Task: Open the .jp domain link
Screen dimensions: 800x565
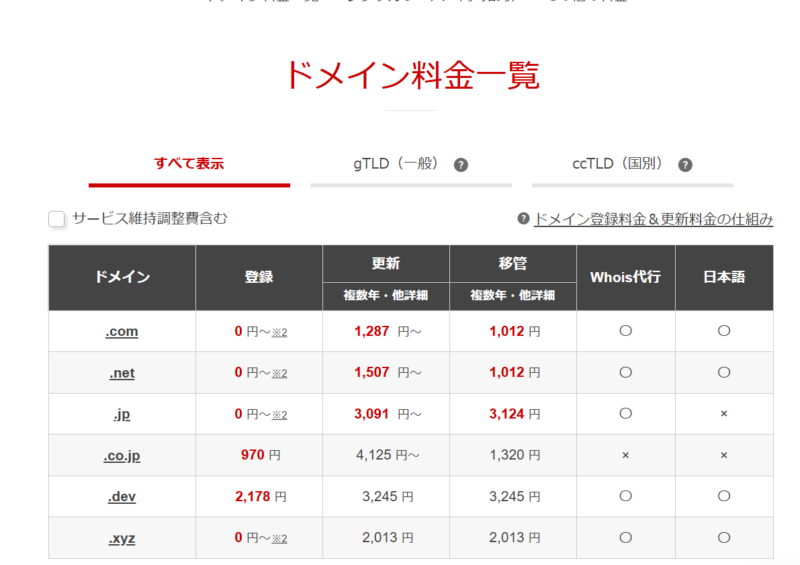Action: [122, 414]
